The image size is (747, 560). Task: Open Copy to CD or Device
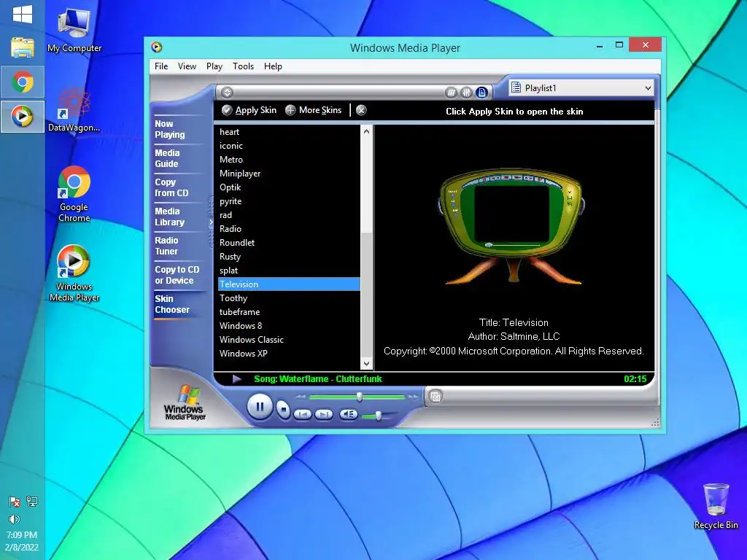177,275
